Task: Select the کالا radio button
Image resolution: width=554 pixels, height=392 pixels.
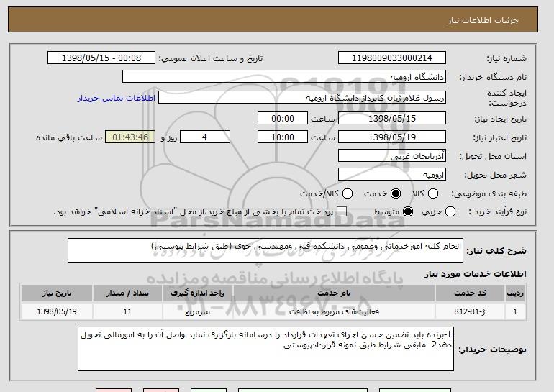Action: click(433, 193)
